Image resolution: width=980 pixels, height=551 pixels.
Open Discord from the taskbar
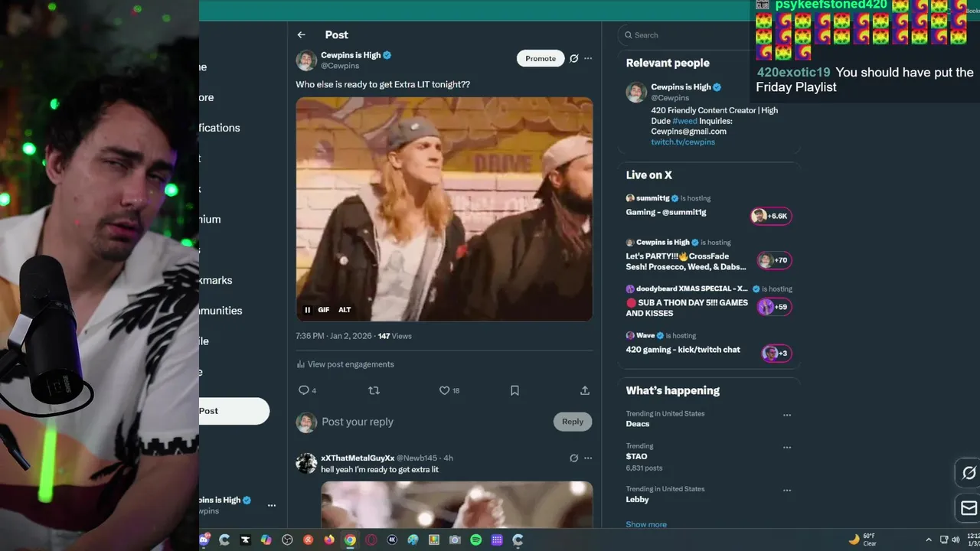(x=204, y=540)
